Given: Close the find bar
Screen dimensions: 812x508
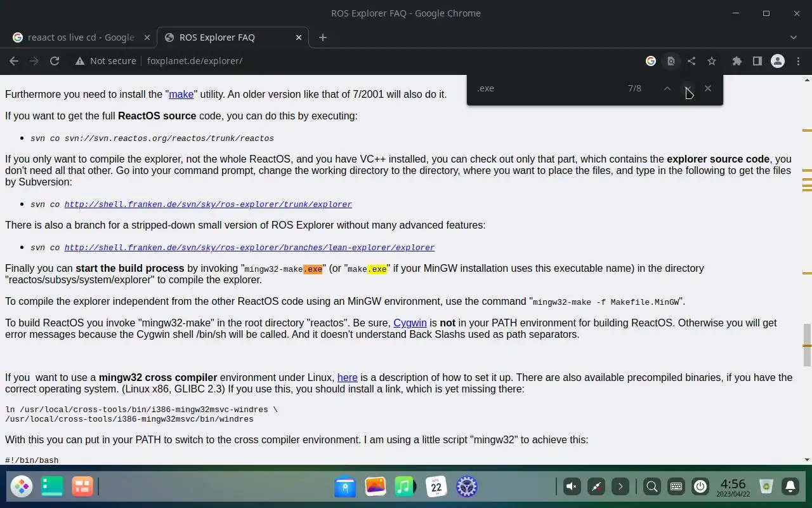Looking at the screenshot, I should pos(708,88).
